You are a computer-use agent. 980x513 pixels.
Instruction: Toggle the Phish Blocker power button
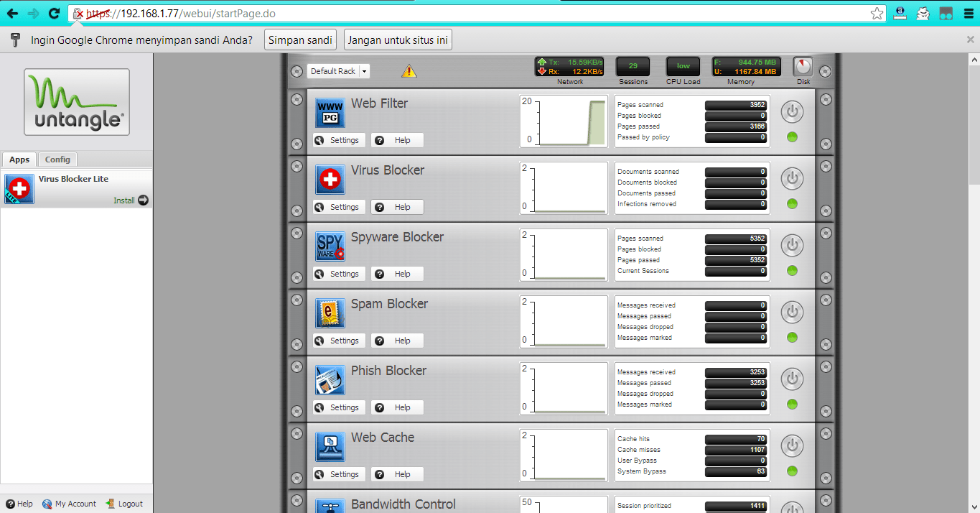(792, 379)
